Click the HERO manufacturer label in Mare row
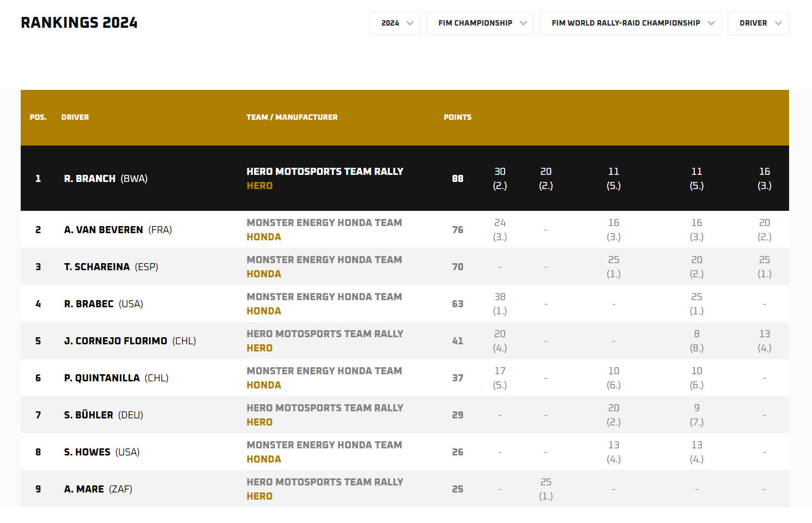Viewport: 812px width, 523px height. tap(259, 496)
